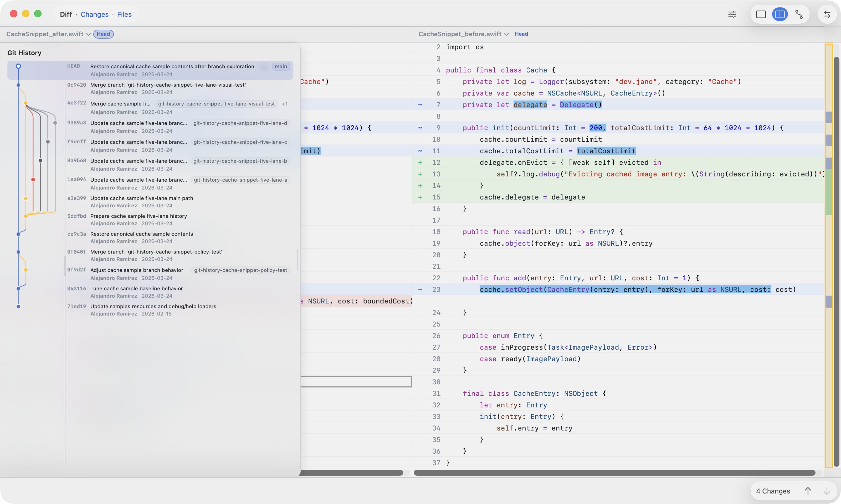Click the yellow branch dot near commit 5ddfbd

26,216
